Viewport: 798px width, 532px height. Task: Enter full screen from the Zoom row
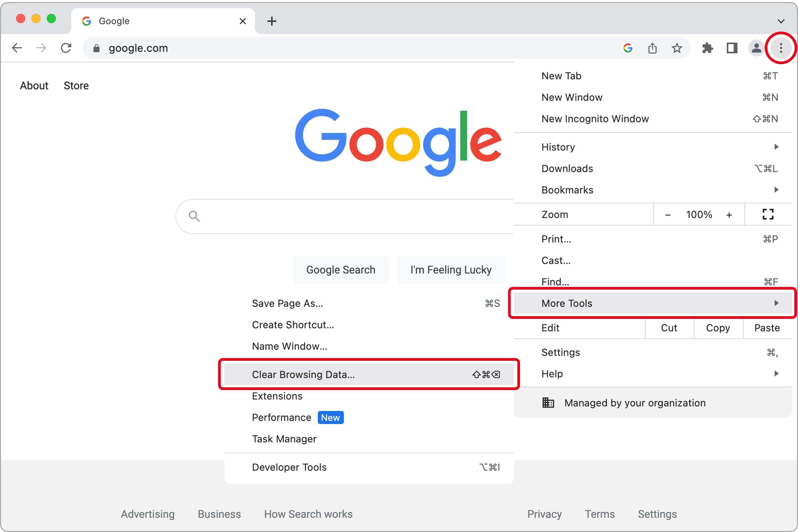(x=767, y=214)
